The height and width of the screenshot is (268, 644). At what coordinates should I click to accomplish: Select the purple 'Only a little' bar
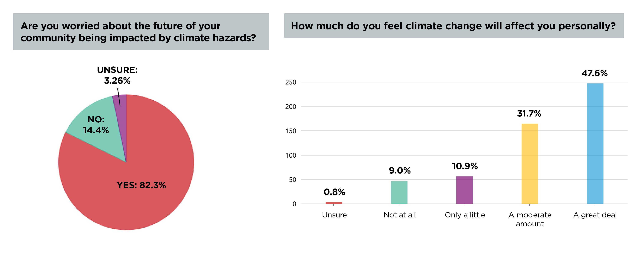tap(465, 190)
